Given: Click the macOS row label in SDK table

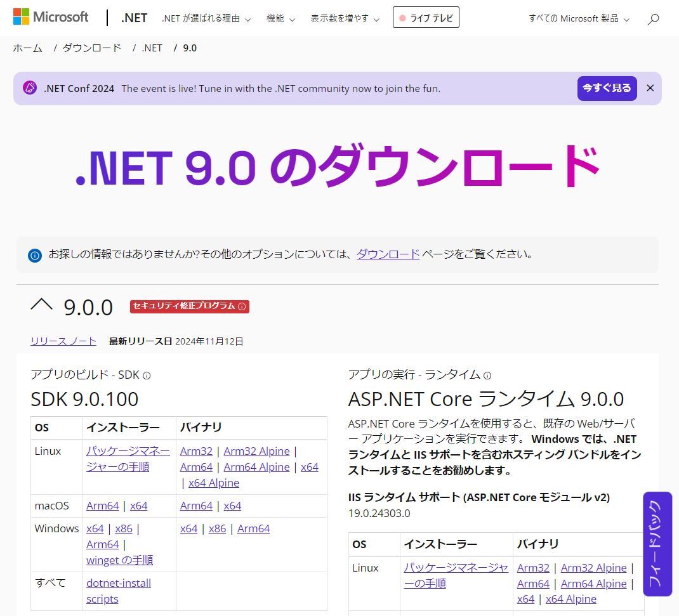Looking at the screenshot, I should click(x=51, y=506).
